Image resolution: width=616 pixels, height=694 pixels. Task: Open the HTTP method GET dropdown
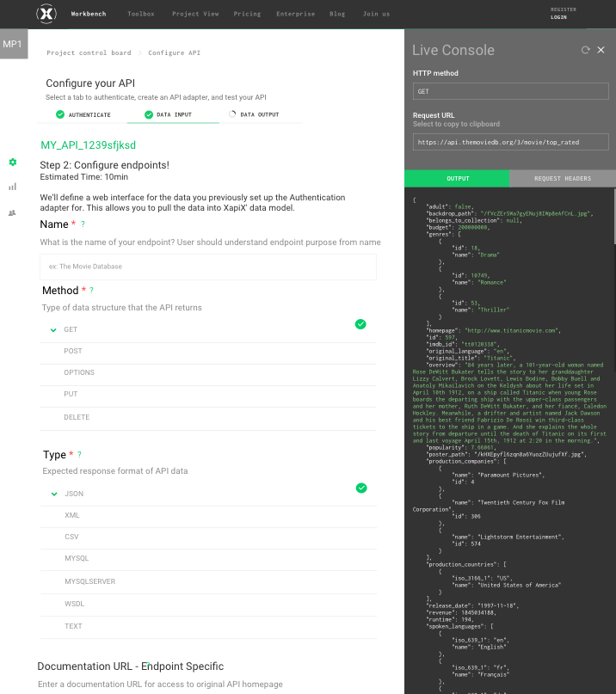click(x=510, y=92)
